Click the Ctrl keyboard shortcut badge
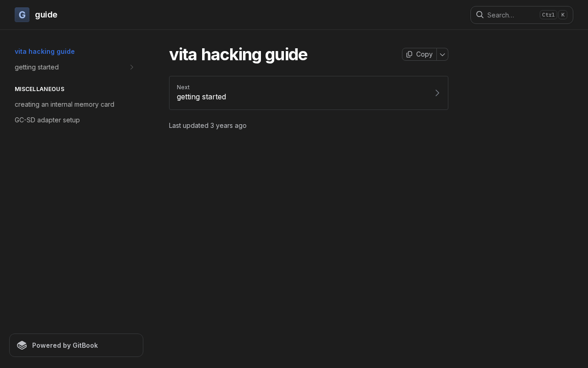Image resolution: width=588 pixels, height=368 pixels. coord(548,15)
